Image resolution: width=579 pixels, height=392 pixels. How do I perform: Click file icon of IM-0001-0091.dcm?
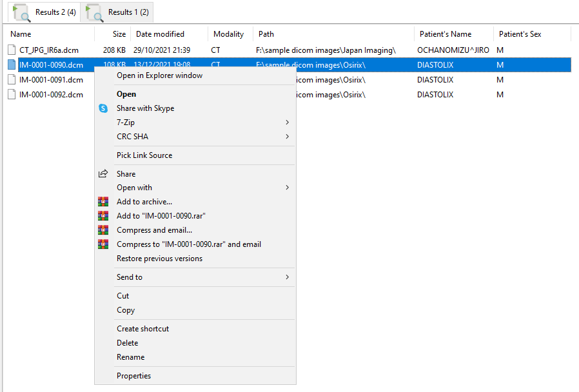tap(12, 80)
